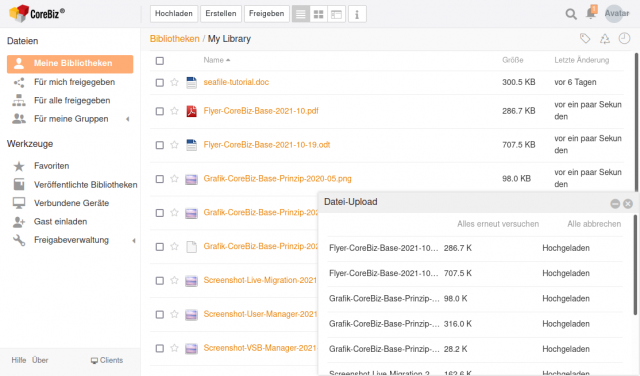Open library history clock icon
This screenshot has height=376, width=640.
(x=624, y=39)
